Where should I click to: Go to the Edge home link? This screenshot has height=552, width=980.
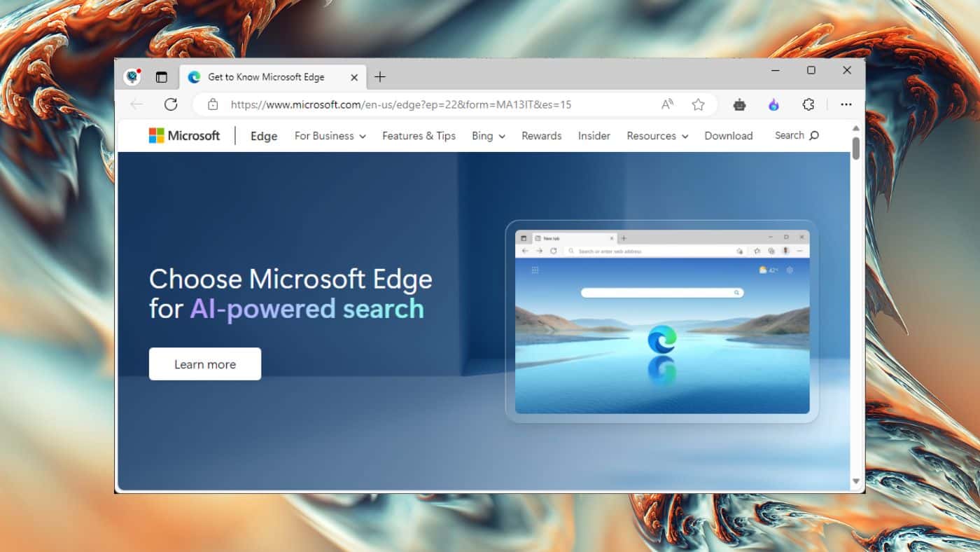[x=264, y=136]
